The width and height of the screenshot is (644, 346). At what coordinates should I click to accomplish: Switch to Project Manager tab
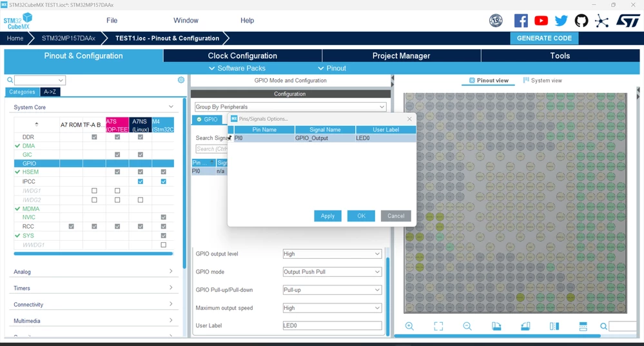pos(401,56)
